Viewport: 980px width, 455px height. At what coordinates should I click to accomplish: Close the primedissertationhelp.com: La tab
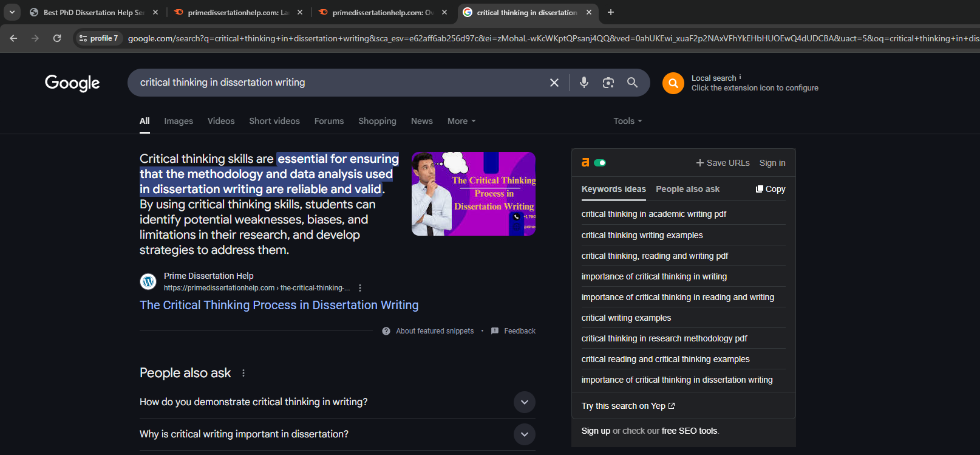click(x=300, y=12)
